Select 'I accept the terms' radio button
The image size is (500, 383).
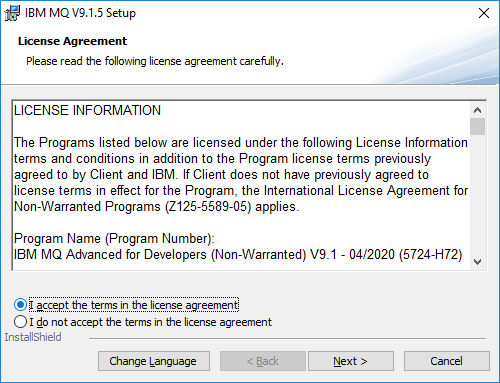[20, 305]
